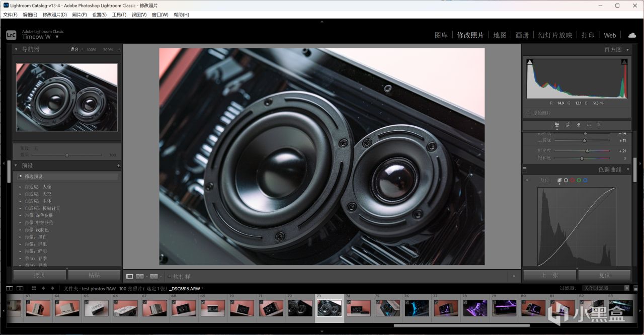Viewport: 644px width, 335px height.
Task: Click the filmstrip horizontal scrollbar
Action: tap(461, 325)
